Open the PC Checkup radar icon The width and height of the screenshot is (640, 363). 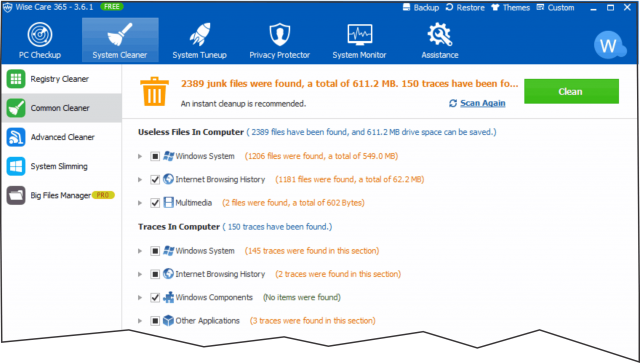pyautogui.click(x=40, y=35)
